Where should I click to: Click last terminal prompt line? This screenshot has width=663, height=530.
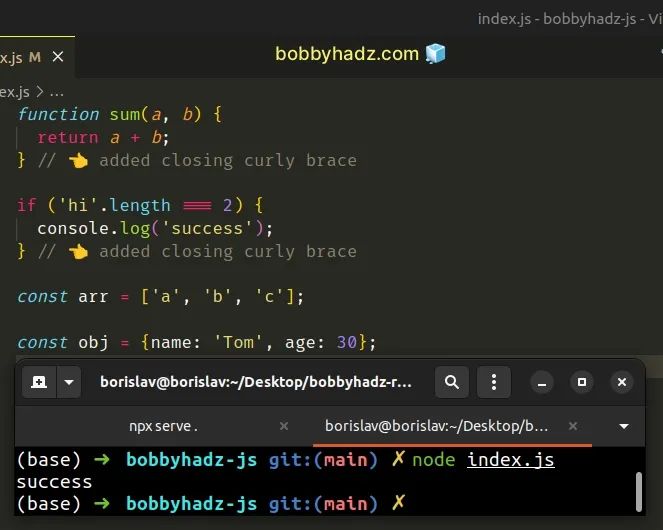pos(211,504)
